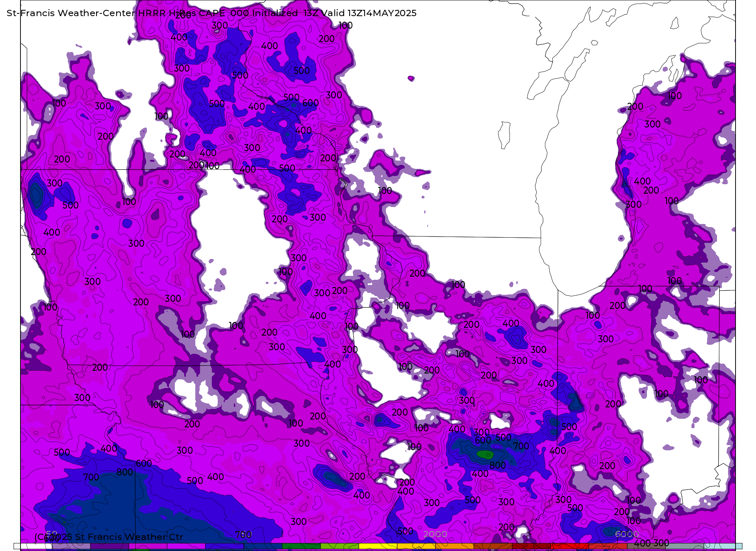This screenshot has height=551, width=756.
Task: Click the lime green swatch on the color bar
Action: pyautogui.click(x=339, y=546)
